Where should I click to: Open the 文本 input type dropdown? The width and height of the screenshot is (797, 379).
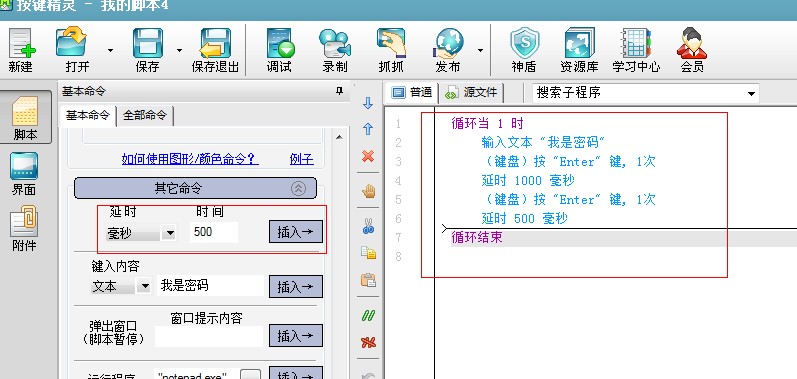click(144, 287)
